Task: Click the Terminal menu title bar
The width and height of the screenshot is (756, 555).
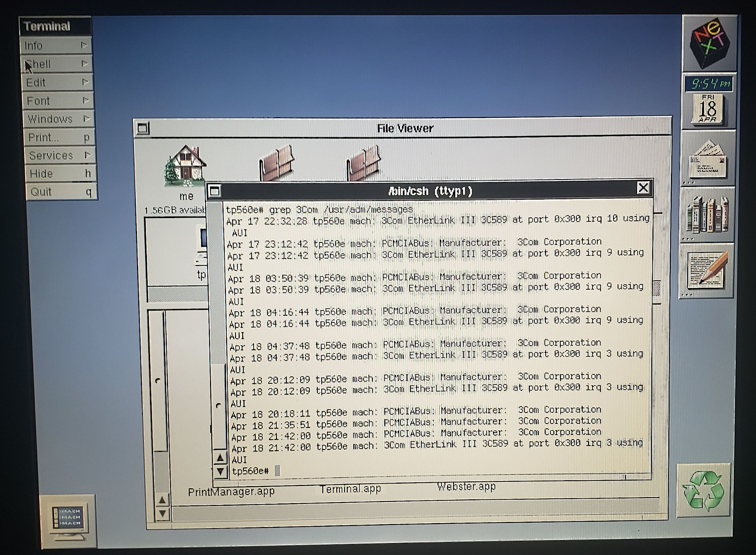Action: 56,26
